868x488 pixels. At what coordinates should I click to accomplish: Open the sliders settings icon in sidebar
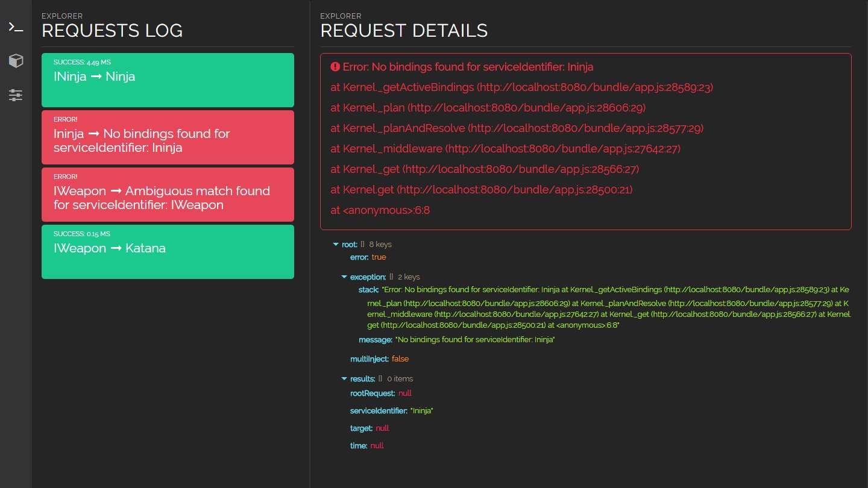pyautogui.click(x=16, y=95)
